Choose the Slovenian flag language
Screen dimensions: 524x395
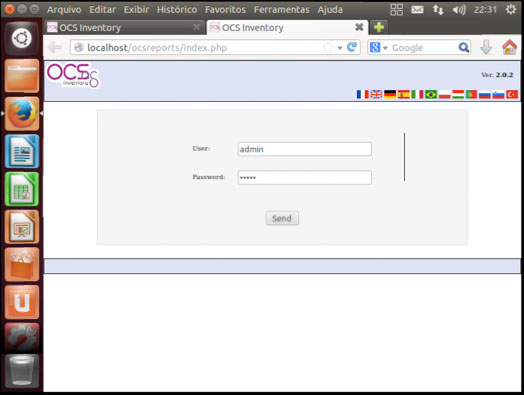(x=498, y=95)
